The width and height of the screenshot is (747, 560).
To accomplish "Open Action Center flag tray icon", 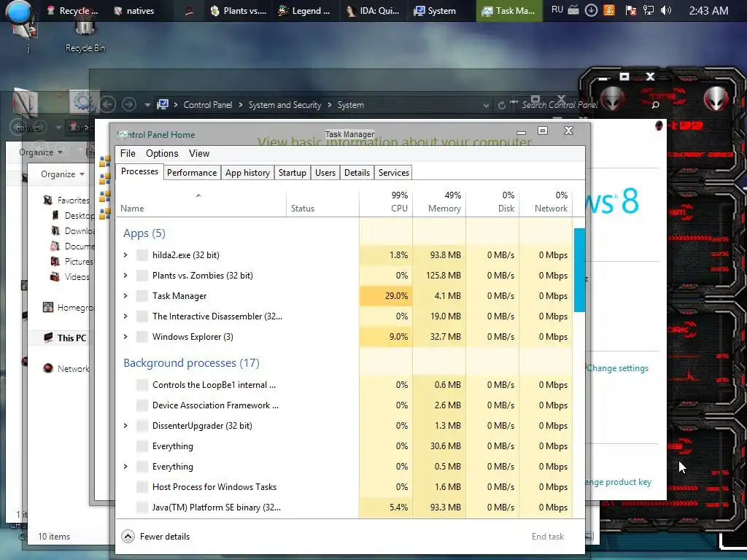I will point(630,10).
